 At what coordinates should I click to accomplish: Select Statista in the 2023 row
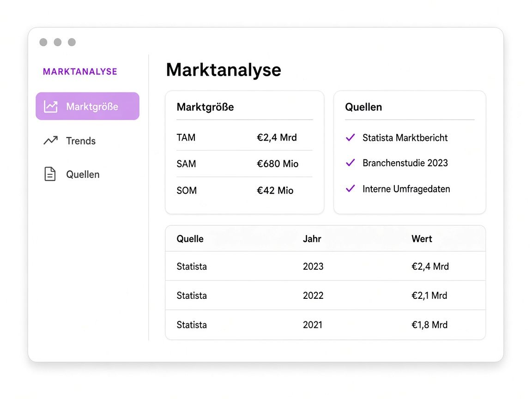(x=192, y=266)
